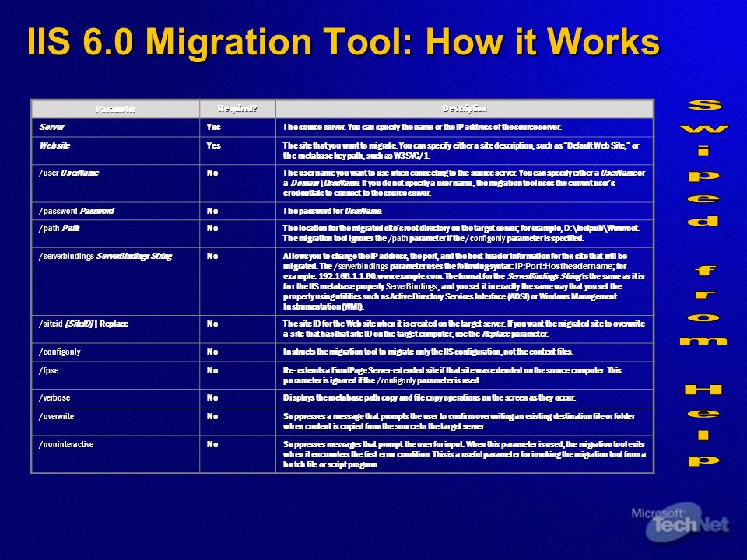Image resolution: width=747 pixels, height=560 pixels.
Task: Click 'No' in the /noninteractive row
Action: pos(212,444)
